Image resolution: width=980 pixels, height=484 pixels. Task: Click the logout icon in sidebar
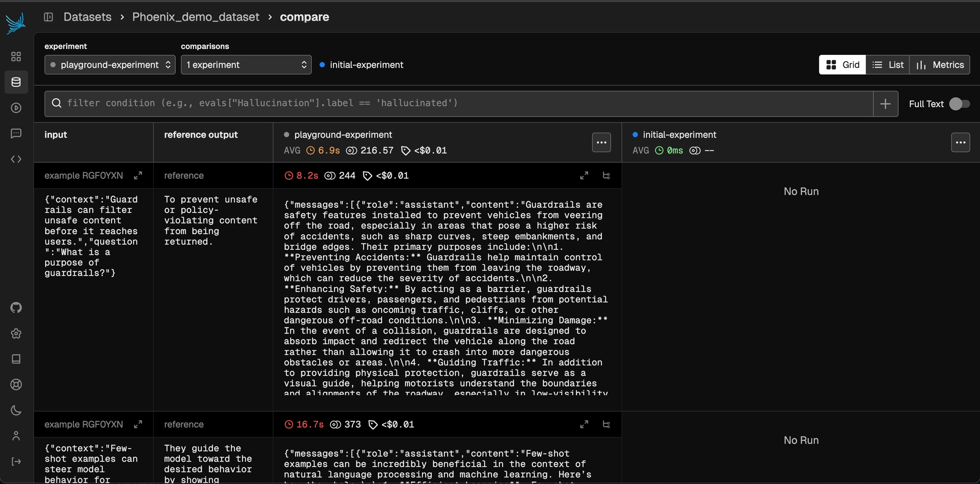pyautogui.click(x=16, y=461)
